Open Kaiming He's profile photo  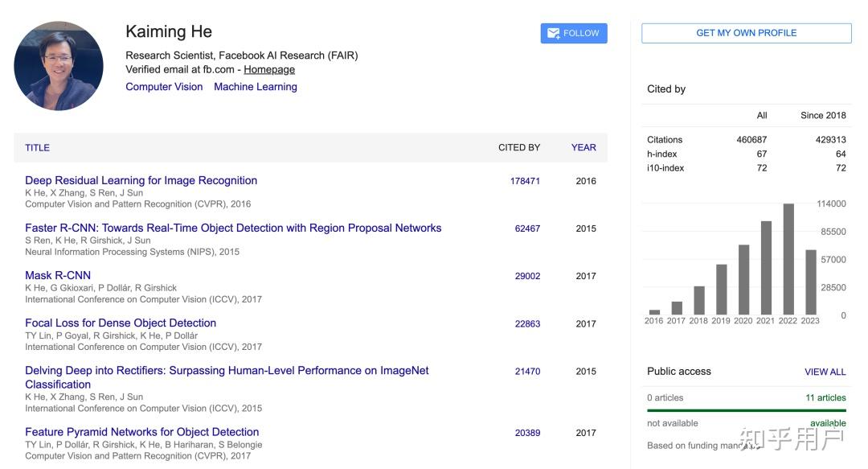tap(59, 66)
